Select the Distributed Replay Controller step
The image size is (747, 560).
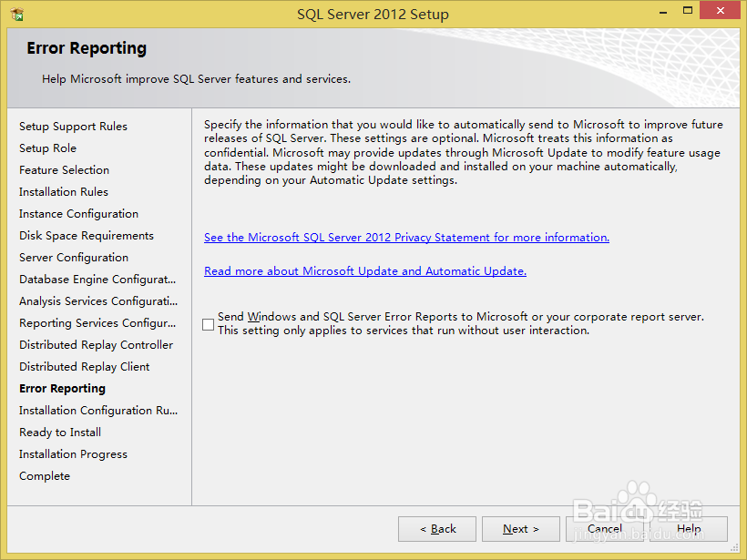click(96, 344)
